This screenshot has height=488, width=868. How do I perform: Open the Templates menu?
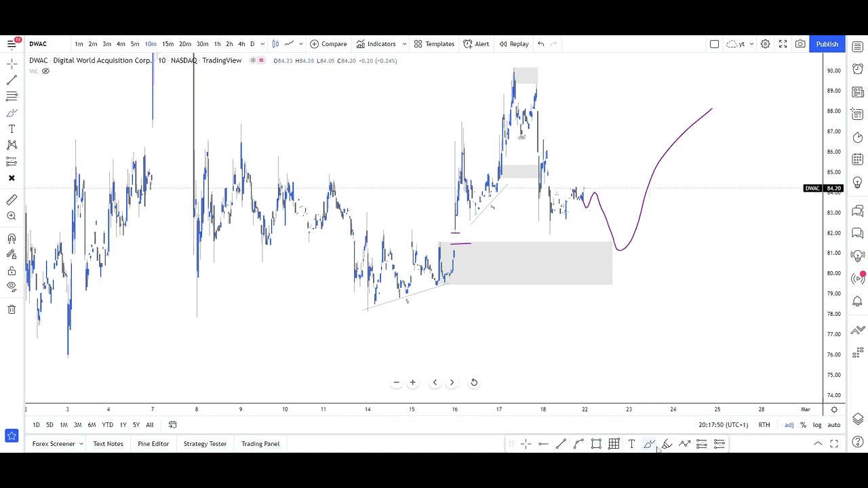pyautogui.click(x=434, y=44)
